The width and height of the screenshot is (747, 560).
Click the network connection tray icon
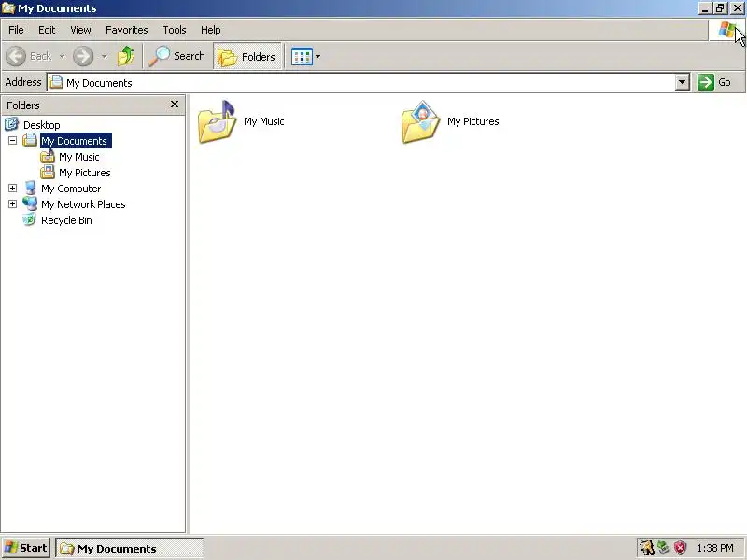tap(663, 548)
